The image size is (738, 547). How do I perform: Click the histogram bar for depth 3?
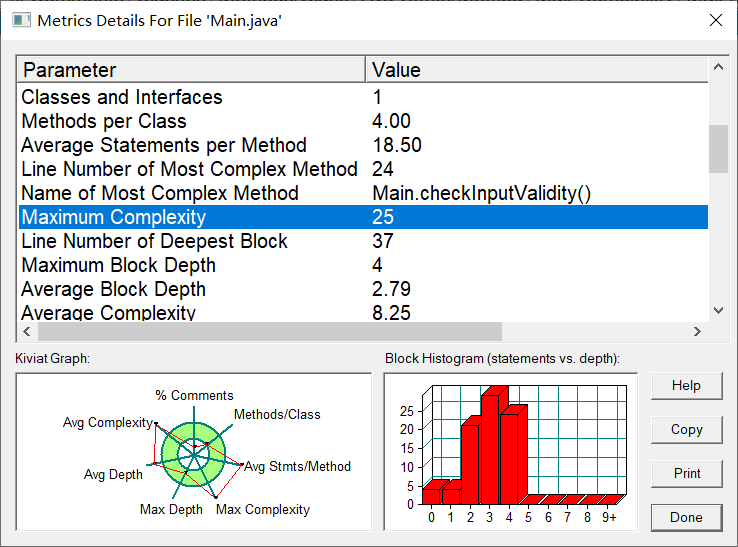pos(490,450)
